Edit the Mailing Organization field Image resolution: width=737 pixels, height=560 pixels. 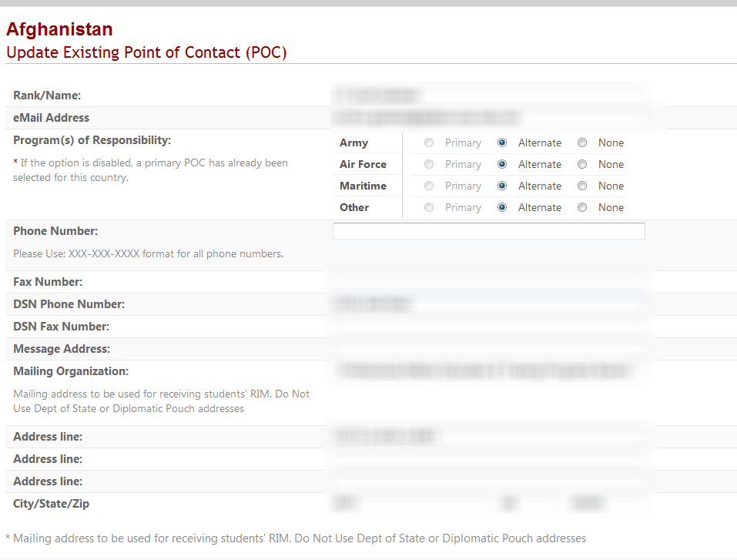click(x=488, y=371)
